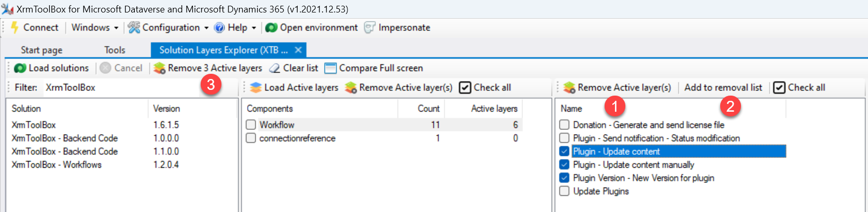Click the Load solutions button label
868x212 pixels.
pyautogui.click(x=59, y=68)
